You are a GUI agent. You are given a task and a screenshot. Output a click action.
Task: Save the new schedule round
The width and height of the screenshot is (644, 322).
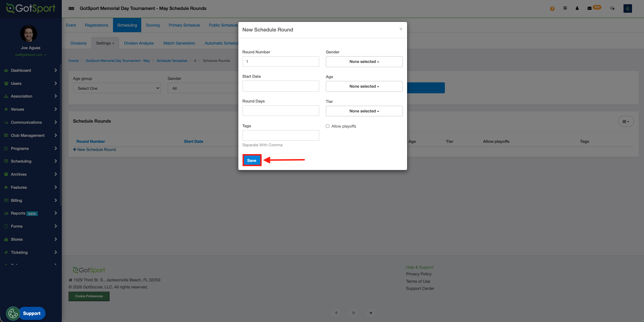tap(252, 160)
